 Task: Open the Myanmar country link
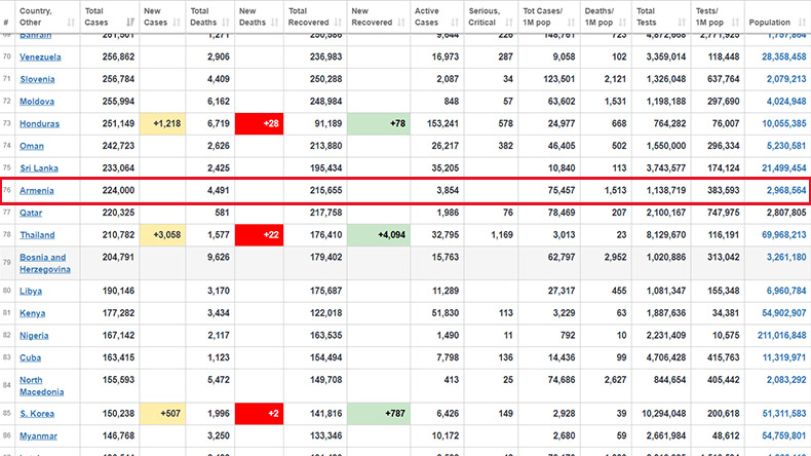click(x=38, y=436)
